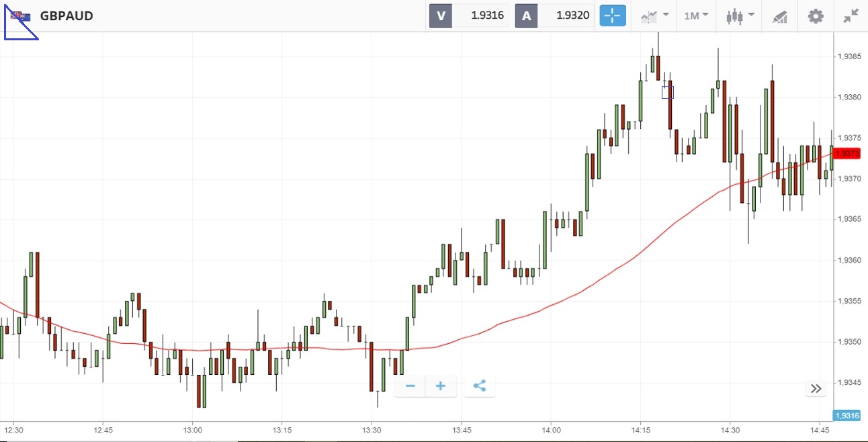Open the compare charts dropdown
The height and width of the screenshot is (442, 868).
tap(654, 15)
